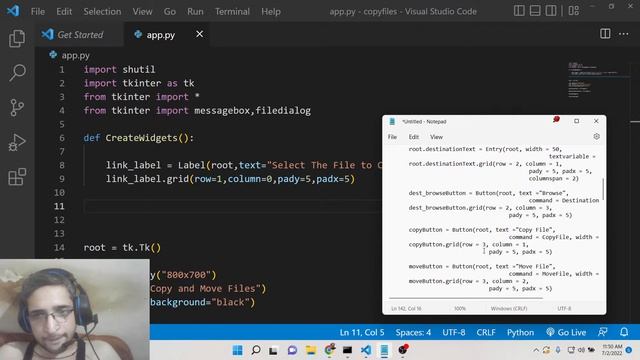Viewport: 640px width, 360px height.
Task: Open Notepad View menu
Action: (436, 137)
